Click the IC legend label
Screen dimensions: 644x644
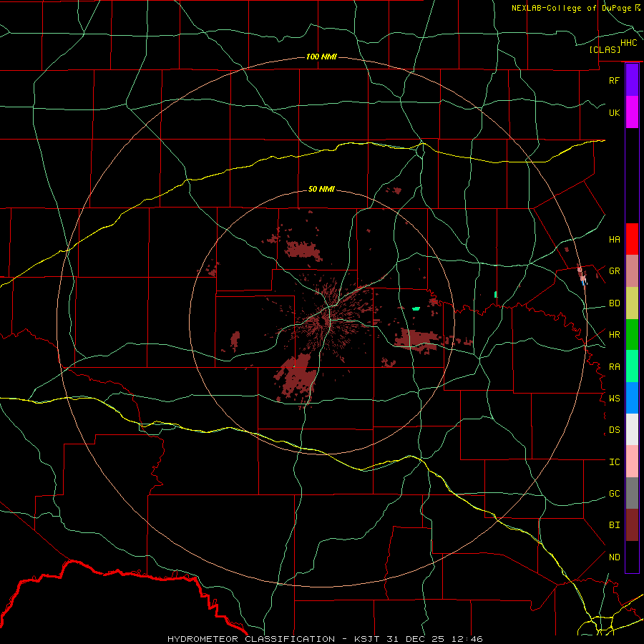614,462
